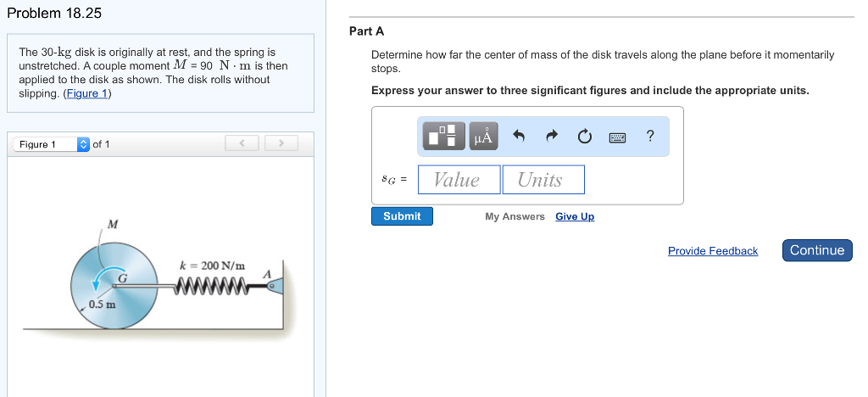868x397 pixels.
Task: Follow the Figure 1 link in problem text
Action: tap(87, 93)
